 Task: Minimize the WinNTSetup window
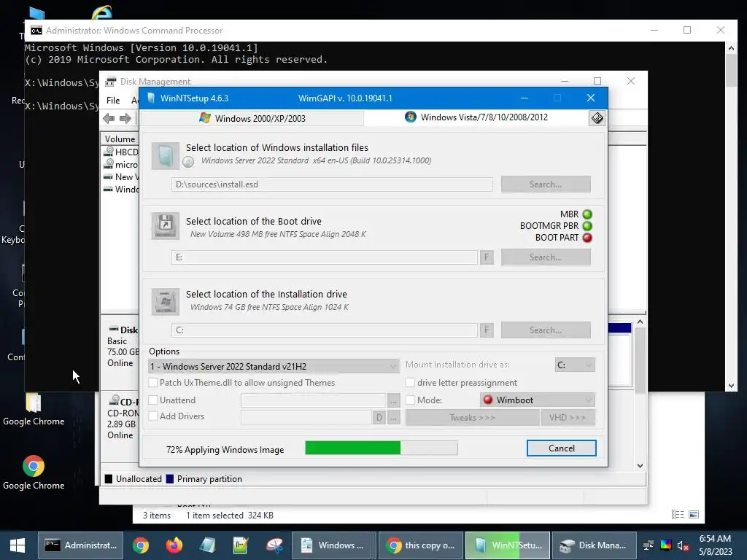tap(524, 98)
